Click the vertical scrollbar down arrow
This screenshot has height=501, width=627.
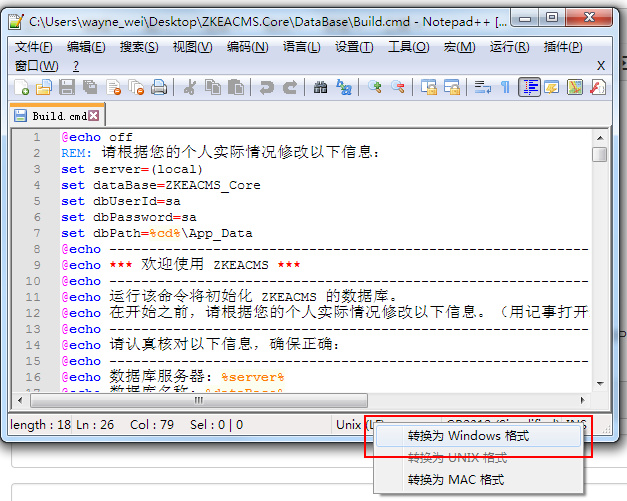600,383
